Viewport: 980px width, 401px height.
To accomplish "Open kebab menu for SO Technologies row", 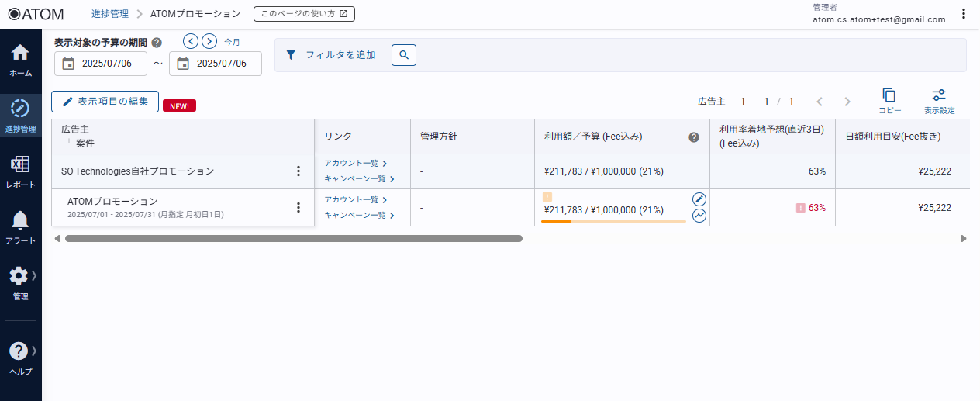I will click(298, 171).
